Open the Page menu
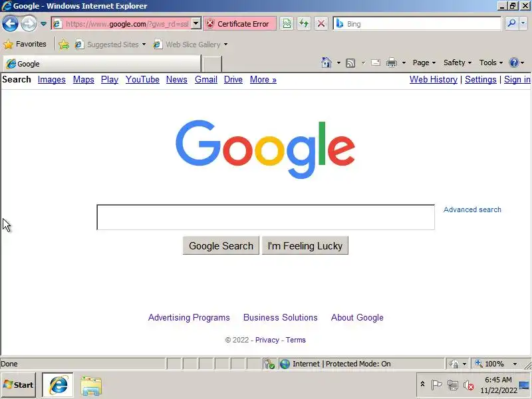 click(424, 63)
